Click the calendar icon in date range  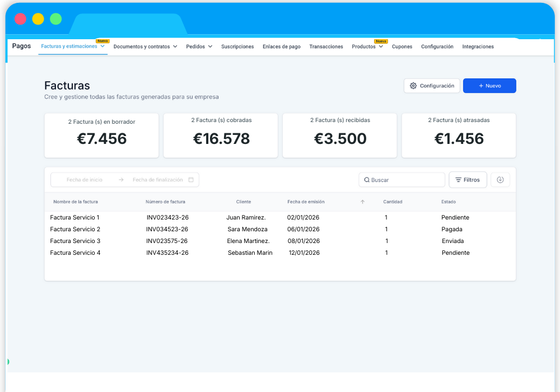(x=191, y=180)
